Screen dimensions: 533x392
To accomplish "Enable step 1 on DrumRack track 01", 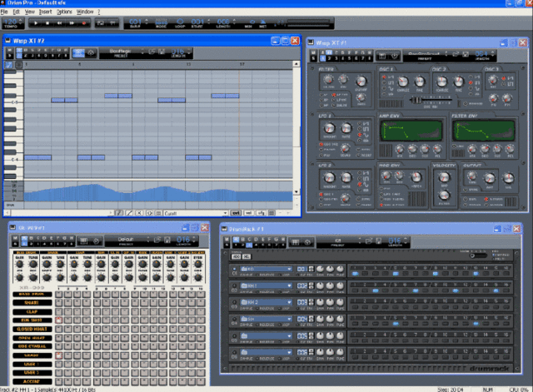I will tap(356, 274).
